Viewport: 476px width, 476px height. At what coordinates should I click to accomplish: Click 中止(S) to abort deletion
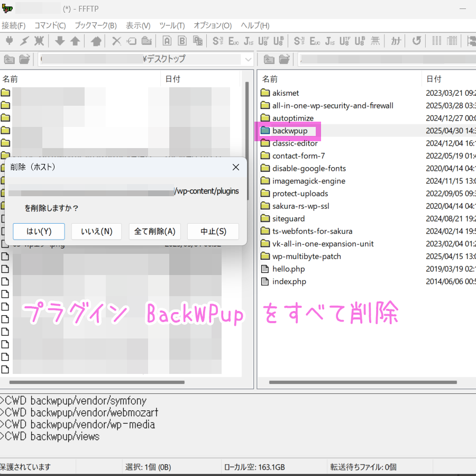(213, 232)
